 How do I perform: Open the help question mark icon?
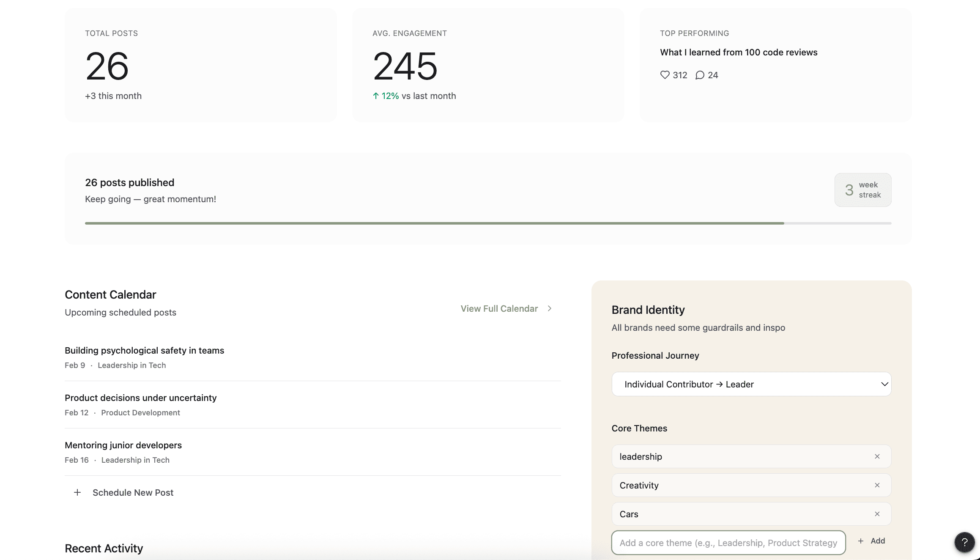964,542
